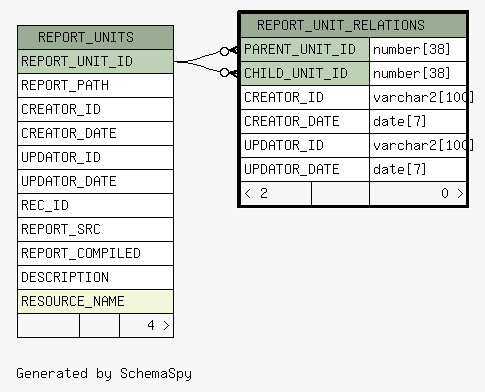Click the REPORT_SRC column

click(95, 229)
